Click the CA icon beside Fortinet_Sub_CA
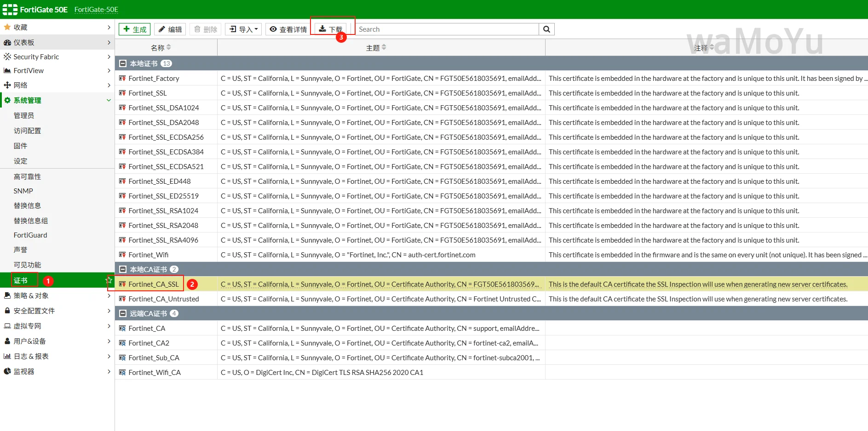This screenshot has height=431, width=868. [x=122, y=357]
